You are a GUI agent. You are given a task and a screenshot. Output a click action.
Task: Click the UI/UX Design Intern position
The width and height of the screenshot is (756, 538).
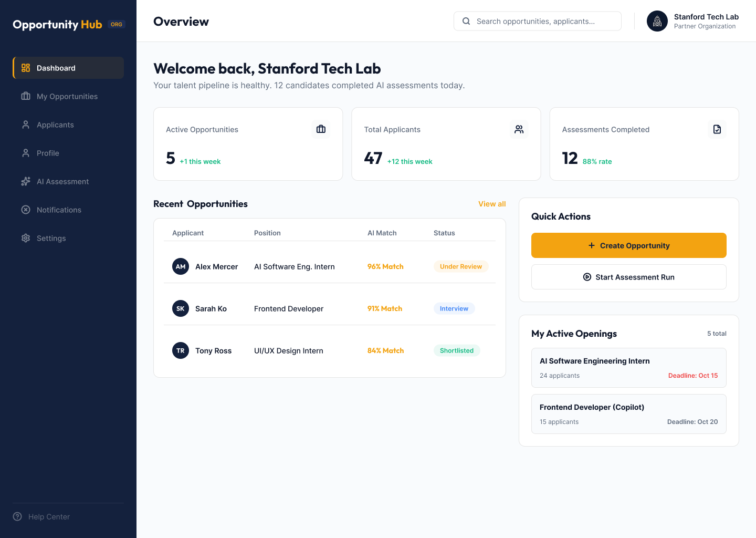point(289,350)
